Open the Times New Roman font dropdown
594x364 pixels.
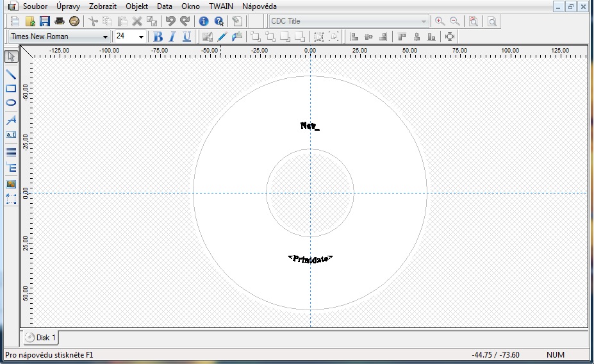click(105, 37)
